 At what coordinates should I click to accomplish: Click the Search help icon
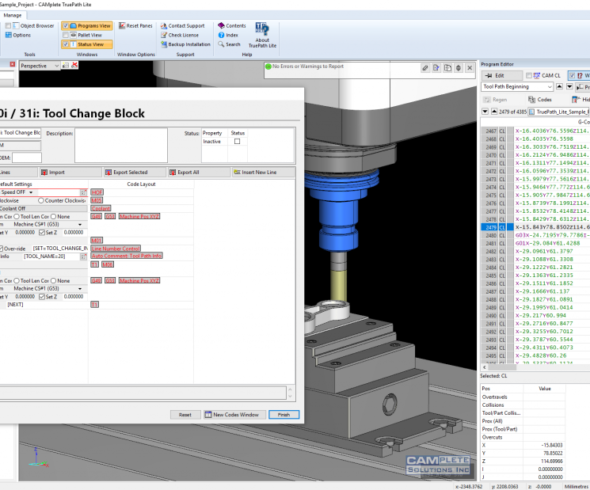pyautogui.click(x=221, y=44)
